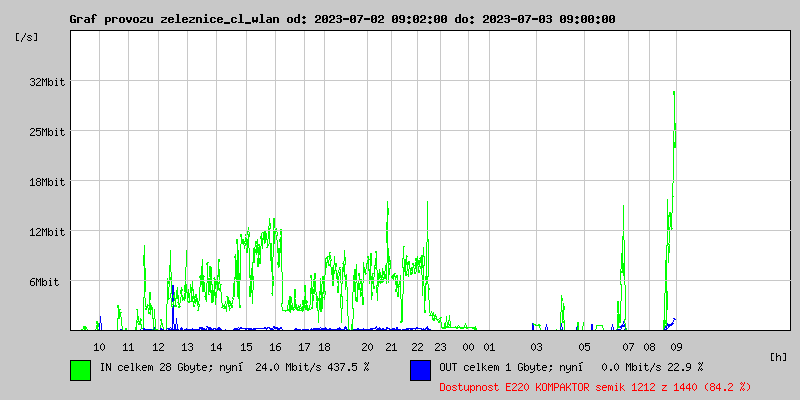Click the '13' hour label on the x-axis
Viewport: 800px width, 400px height.
point(187,347)
